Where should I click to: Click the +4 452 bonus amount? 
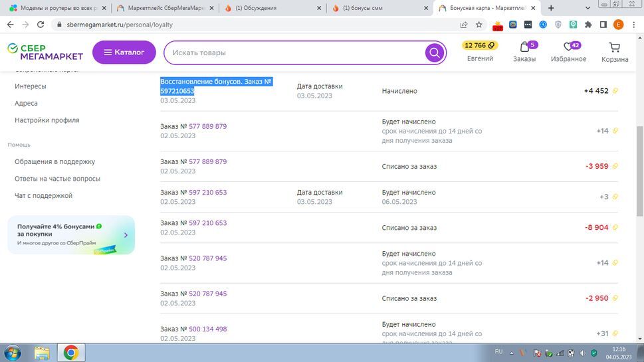coord(596,91)
